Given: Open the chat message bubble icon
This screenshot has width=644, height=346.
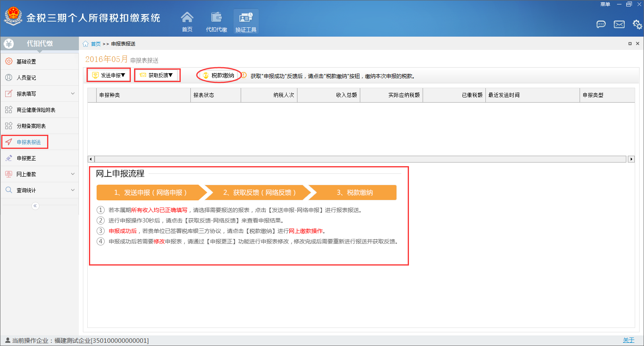Looking at the screenshot, I should click(x=601, y=25).
